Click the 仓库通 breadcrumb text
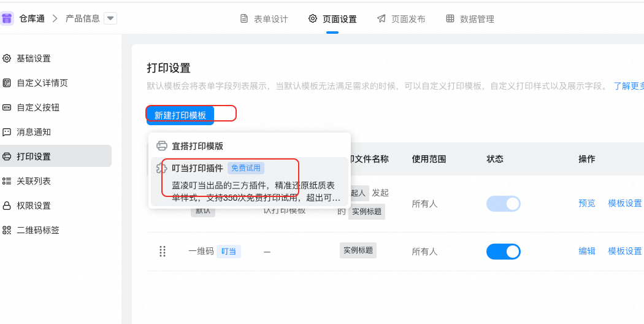The image size is (644, 324). [x=32, y=18]
